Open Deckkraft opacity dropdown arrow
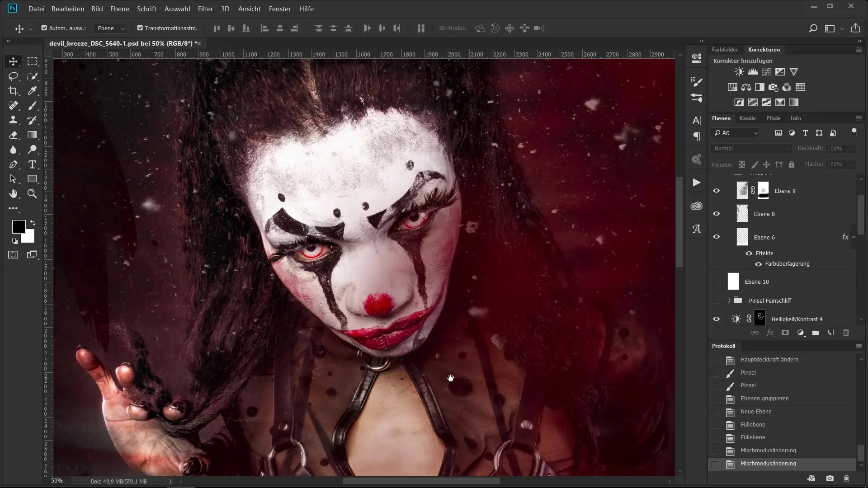This screenshot has height=488, width=868. pyautogui.click(x=852, y=149)
